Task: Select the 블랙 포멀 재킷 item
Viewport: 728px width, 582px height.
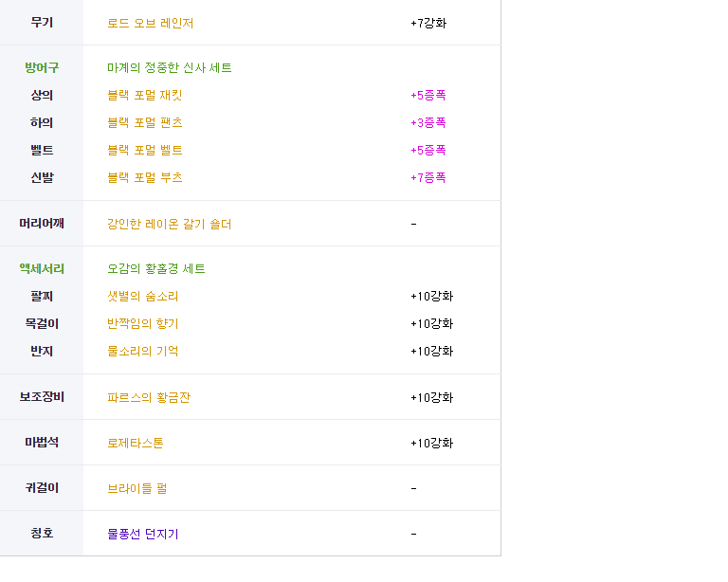Action: click(x=145, y=96)
